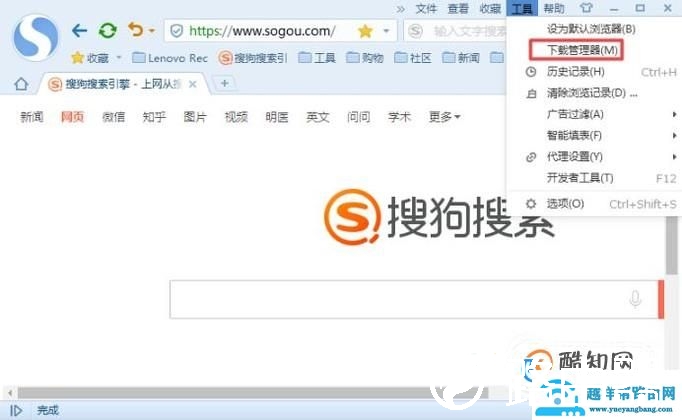The height and width of the screenshot is (420, 682).
Task: Open 开发者工具(T)
Action: tap(594, 178)
